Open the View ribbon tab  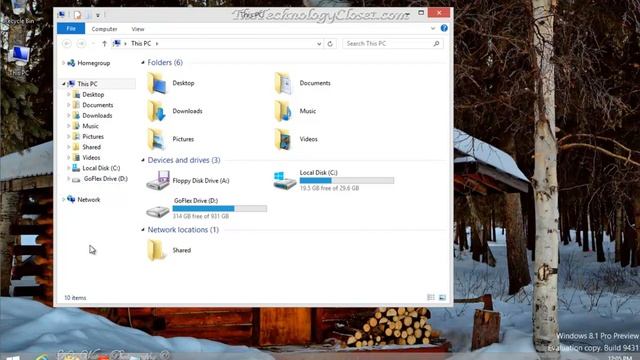[138, 29]
